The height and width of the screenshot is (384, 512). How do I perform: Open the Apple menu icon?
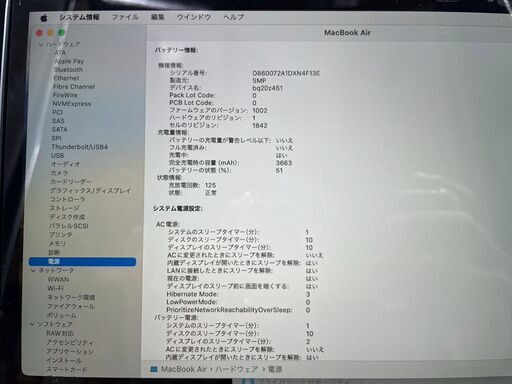[44, 18]
